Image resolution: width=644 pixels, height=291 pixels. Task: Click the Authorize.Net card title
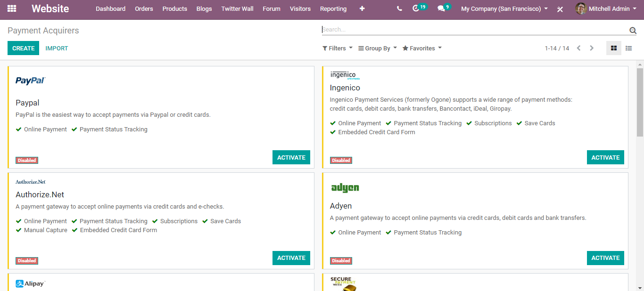[x=40, y=194]
